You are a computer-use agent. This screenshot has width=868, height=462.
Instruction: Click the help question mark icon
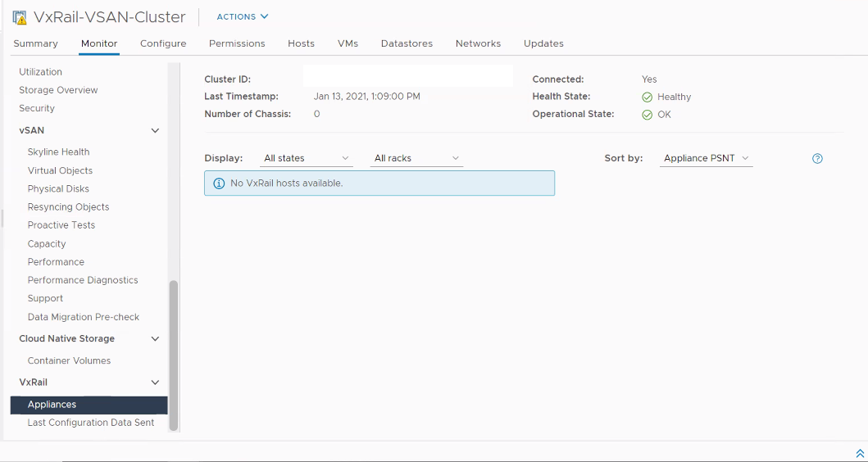tap(817, 159)
